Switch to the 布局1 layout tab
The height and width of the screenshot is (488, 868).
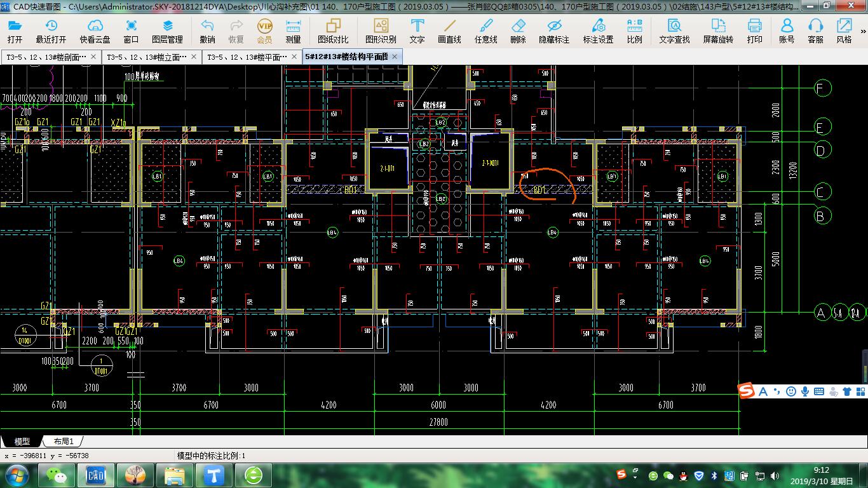pyautogui.click(x=63, y=442)
